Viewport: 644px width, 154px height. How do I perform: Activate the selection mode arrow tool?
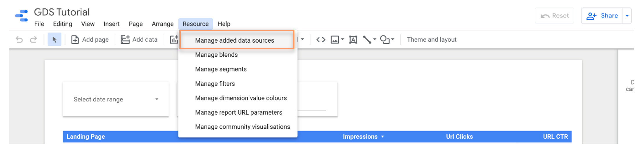click(54, 40)
